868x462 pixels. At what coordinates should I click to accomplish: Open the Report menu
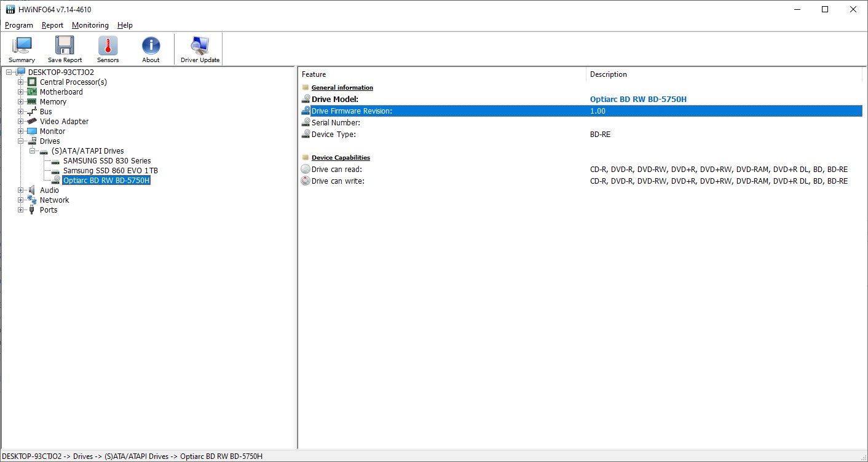[53, 25]
